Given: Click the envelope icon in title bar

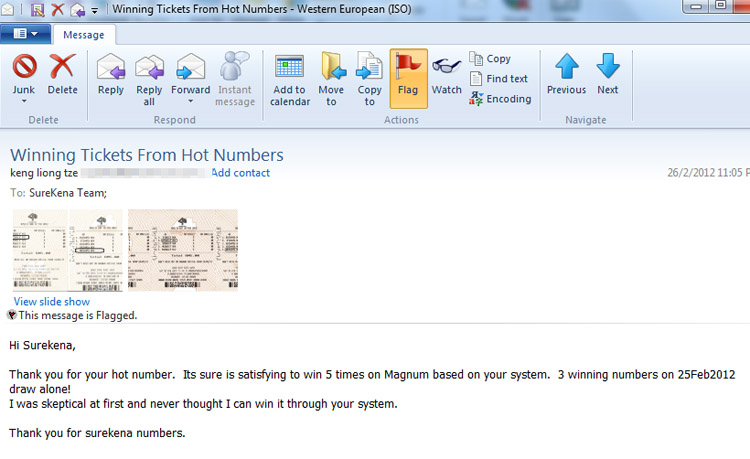Looking at the screenshot, I should coord(7,9).
